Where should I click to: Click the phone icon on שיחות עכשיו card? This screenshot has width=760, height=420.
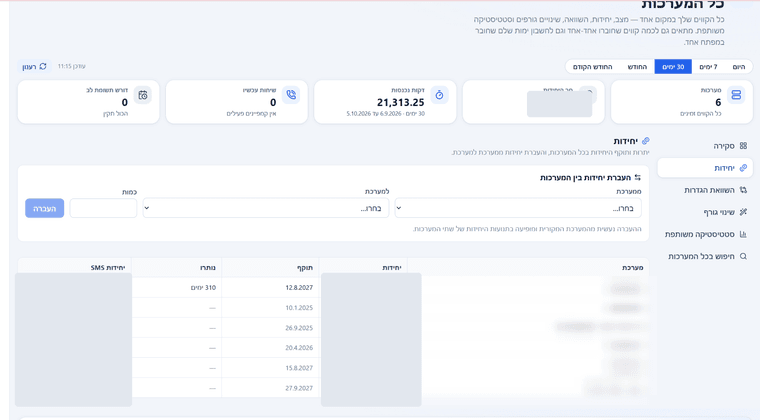pyautogui.click(x=291, y=94)
